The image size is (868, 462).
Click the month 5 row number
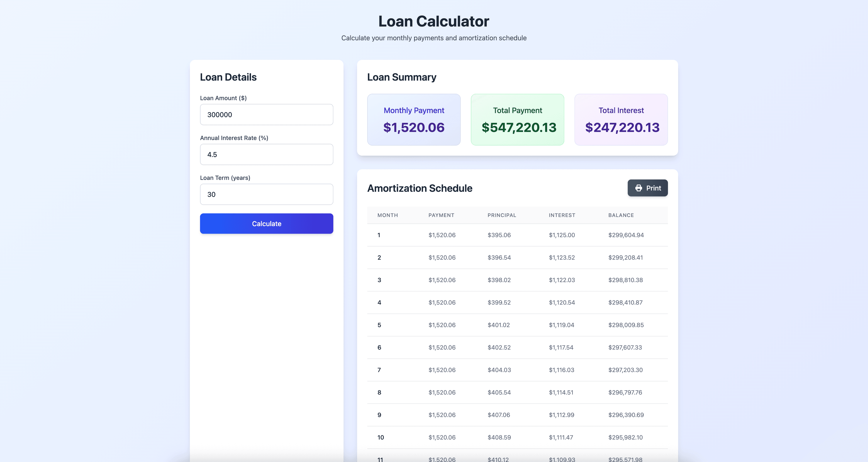click(x=379, y=325)
